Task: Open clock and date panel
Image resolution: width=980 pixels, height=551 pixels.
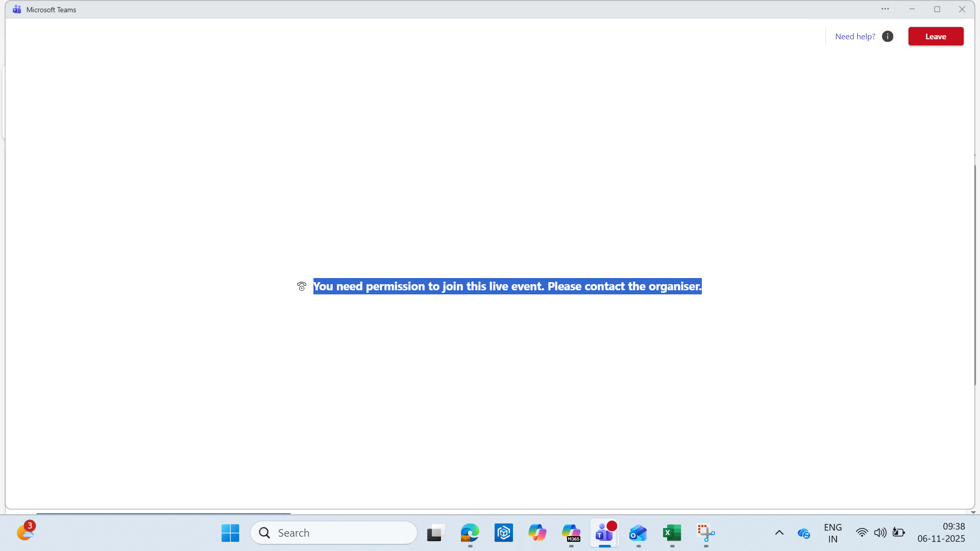Action: [941, 533]
